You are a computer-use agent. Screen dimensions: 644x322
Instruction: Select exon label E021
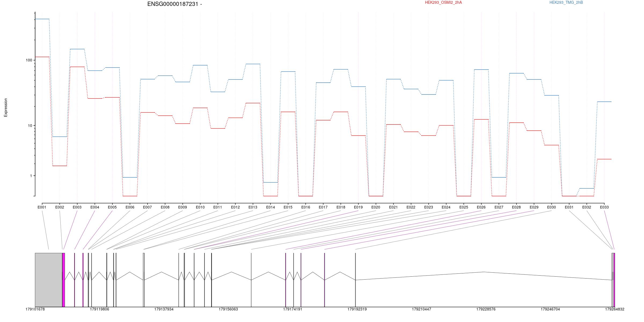point(393,207)
